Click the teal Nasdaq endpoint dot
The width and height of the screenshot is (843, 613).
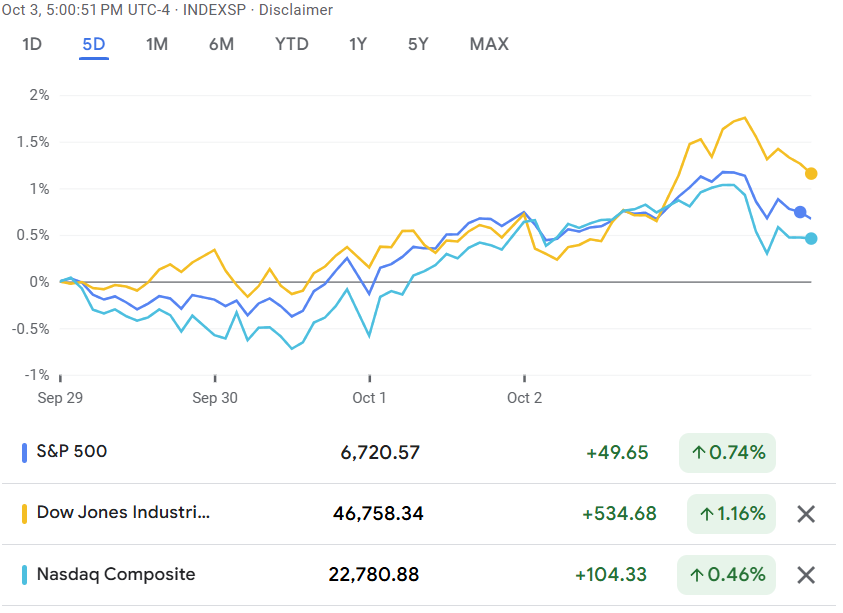[811, 238]
